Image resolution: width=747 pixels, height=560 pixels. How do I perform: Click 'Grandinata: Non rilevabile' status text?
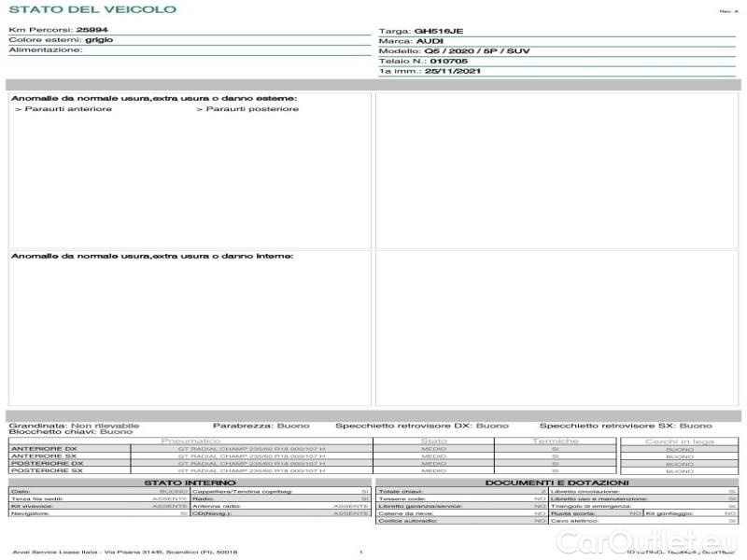click(x=75, y=426)
